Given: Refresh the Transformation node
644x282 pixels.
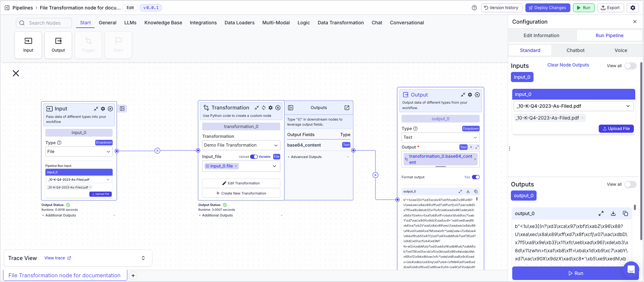Looking at the screenshot, I should point(264,108).
